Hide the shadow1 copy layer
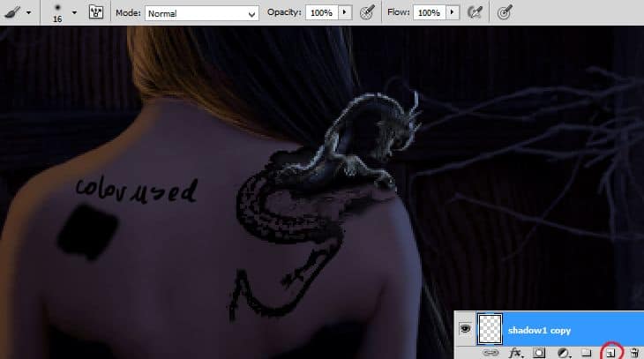The width and height of the screenshot is (644, 359). (x=464, y=329)
